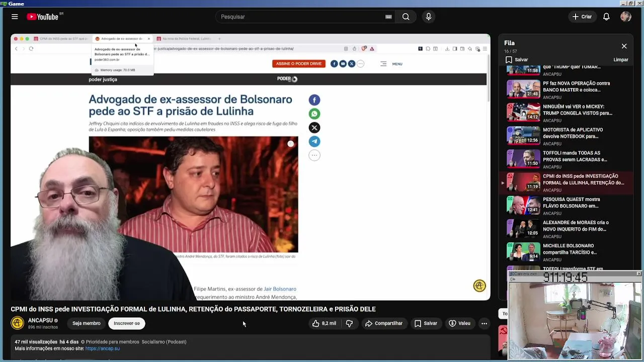Click the Poder360 header Facebook icon
644x362 pixels.
tap(334, 64)
